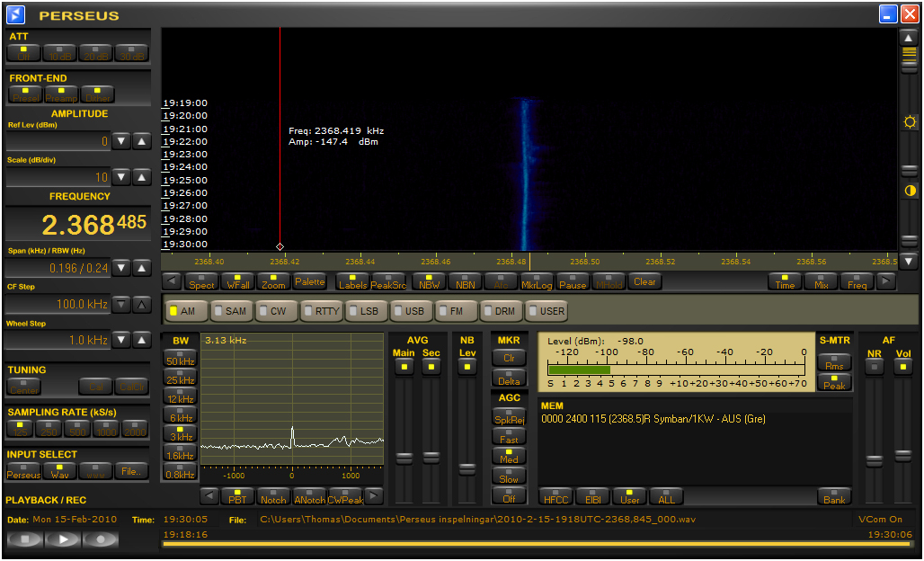Click the Pause button in spectrum toolbar
Screen dimensions: 924x561
pyautogui.click(x=573, y=281)
